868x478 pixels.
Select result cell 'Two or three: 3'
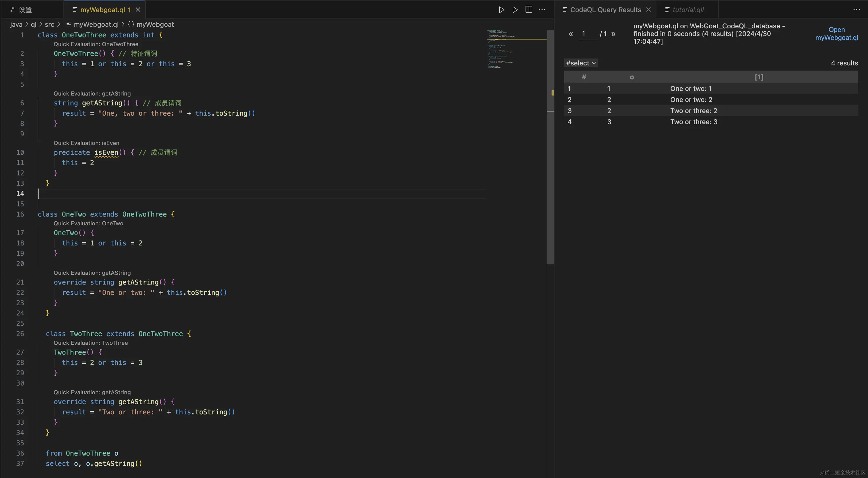click(x=693, y=122)
